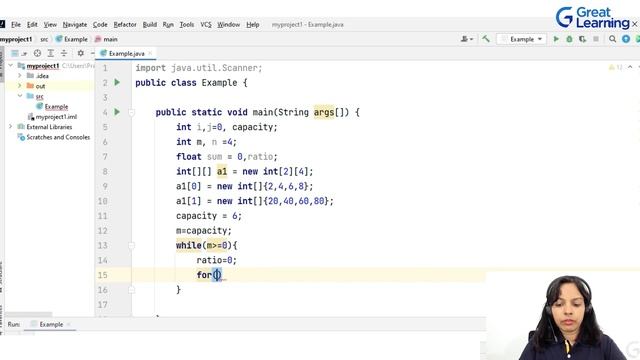The width and height of the screenshot is (640, 360).
Task: Click the Build Project hammer icon
Action: pos(486,39)
